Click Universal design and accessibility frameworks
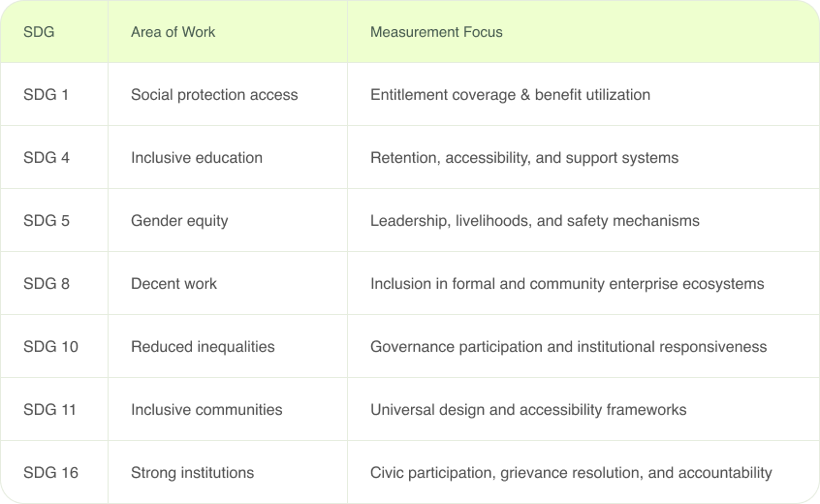The width and height of the screenshot is (820, 504). tap(528, 410)
